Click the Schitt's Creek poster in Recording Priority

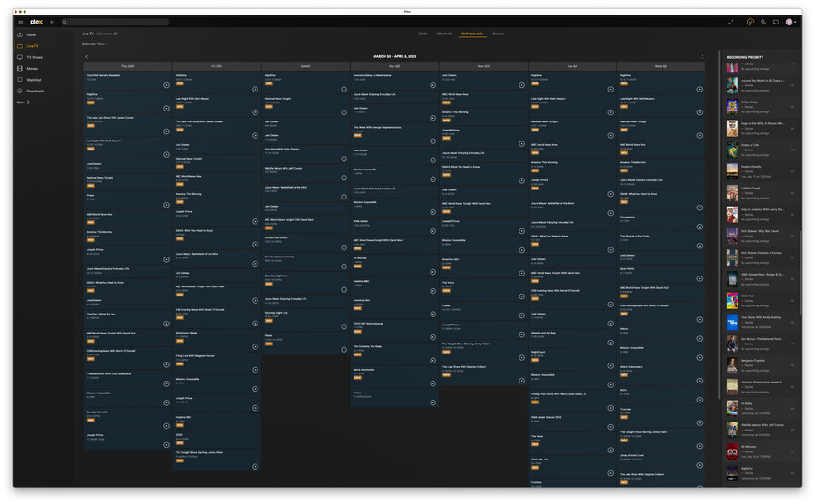pos(732,193)
